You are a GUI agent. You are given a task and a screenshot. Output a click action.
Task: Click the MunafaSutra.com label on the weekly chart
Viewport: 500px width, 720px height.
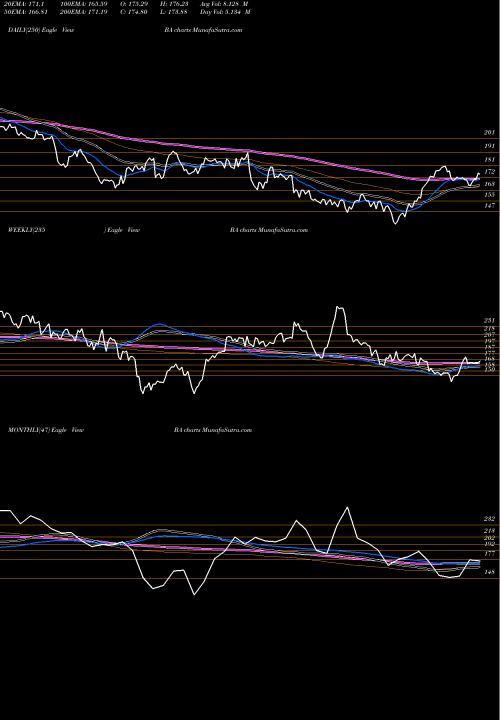click(x=281, y=230)
